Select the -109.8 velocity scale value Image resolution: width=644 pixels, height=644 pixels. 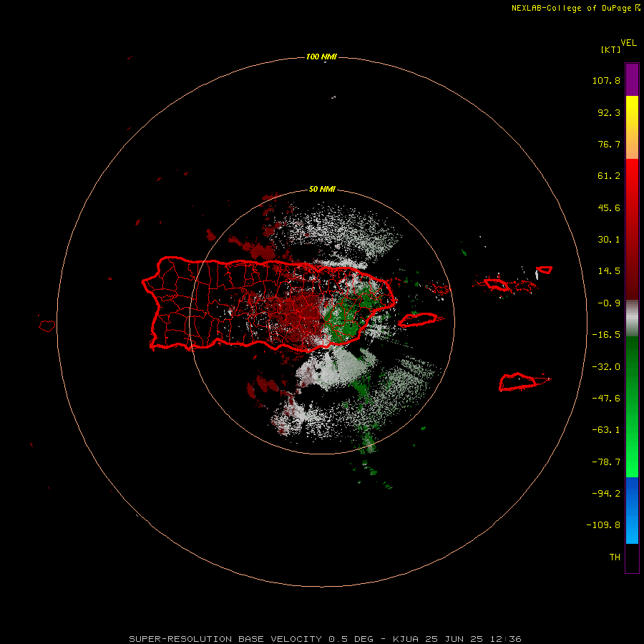pos(603,525)
